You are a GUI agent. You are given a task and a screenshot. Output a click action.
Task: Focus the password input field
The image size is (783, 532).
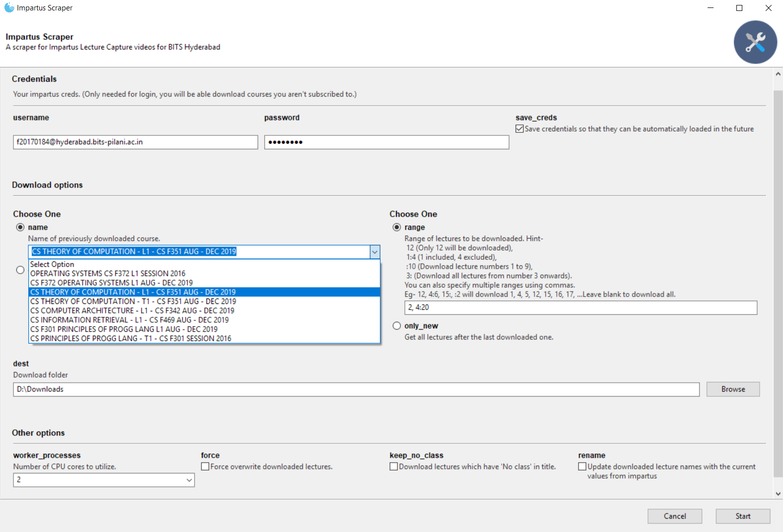pyautogui.click(x=387, y=142)
